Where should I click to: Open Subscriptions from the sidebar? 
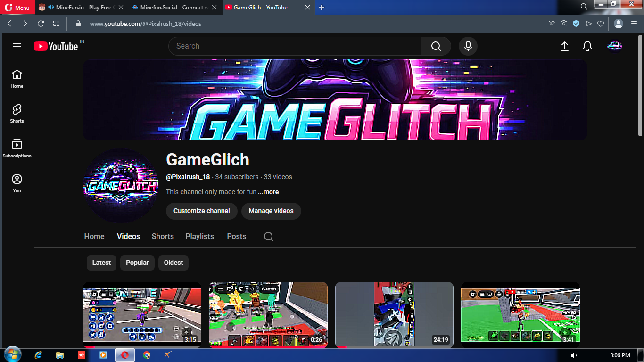tap(17, 148)
